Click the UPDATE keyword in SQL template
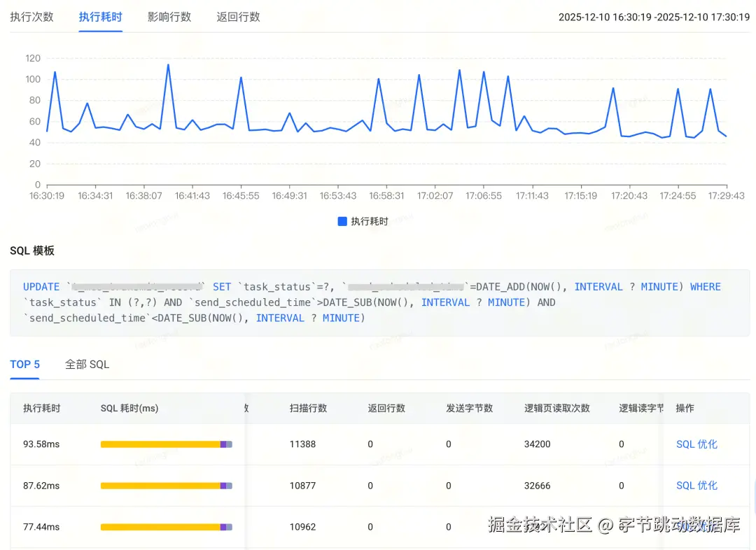This screenshot has width=756, height=550. (41, 287)
